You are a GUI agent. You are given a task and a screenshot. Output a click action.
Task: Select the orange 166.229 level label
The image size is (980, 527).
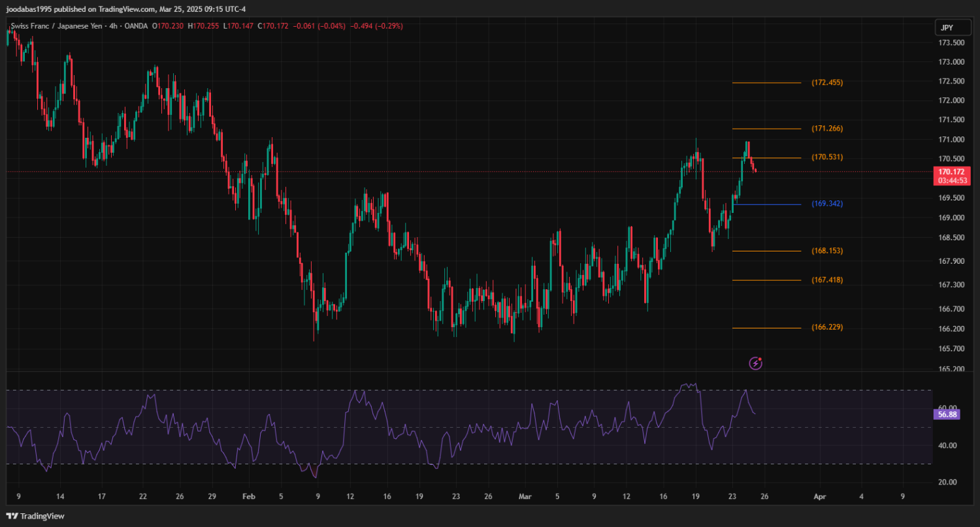(827, 327)
